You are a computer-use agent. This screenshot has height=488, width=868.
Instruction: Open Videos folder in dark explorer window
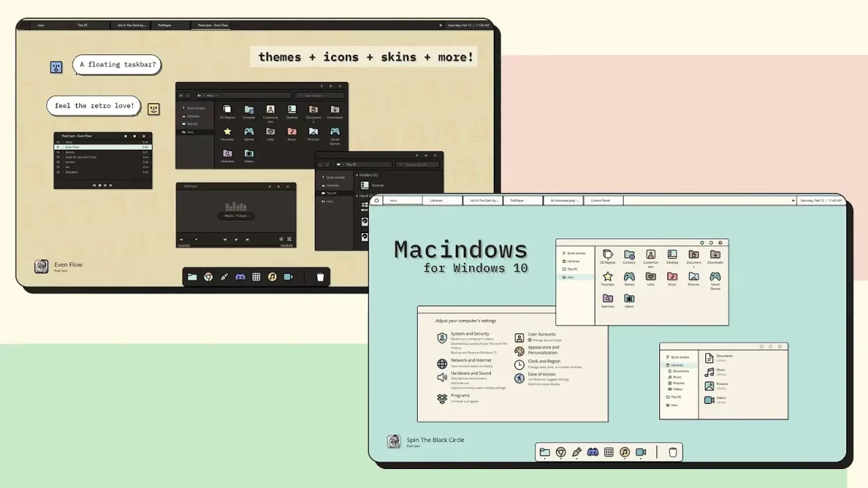point(249,156)
